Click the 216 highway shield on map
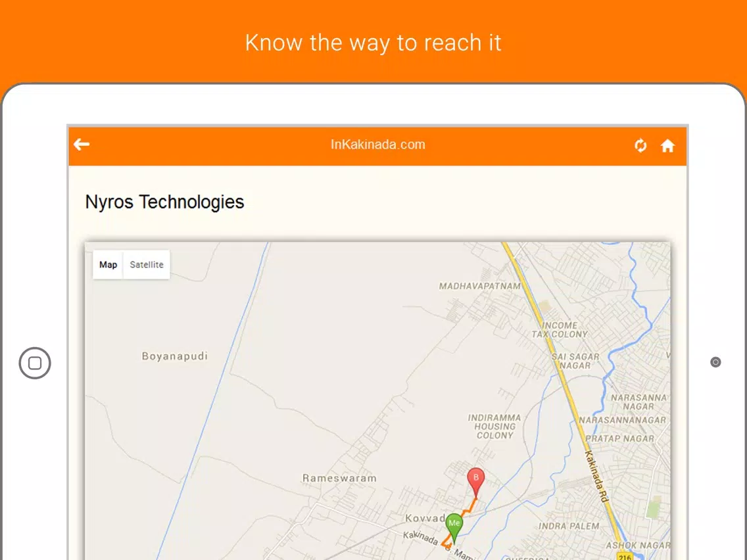 point(625,556)
